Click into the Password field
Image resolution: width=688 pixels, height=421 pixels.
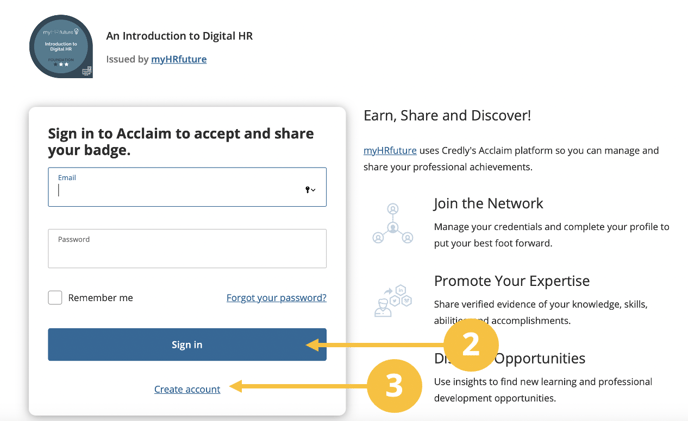(x=187, y=250)
